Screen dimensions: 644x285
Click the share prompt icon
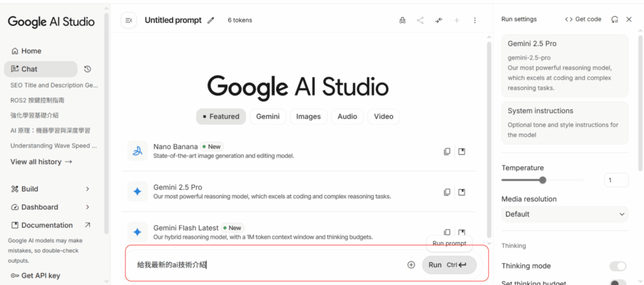pos(420,20)
